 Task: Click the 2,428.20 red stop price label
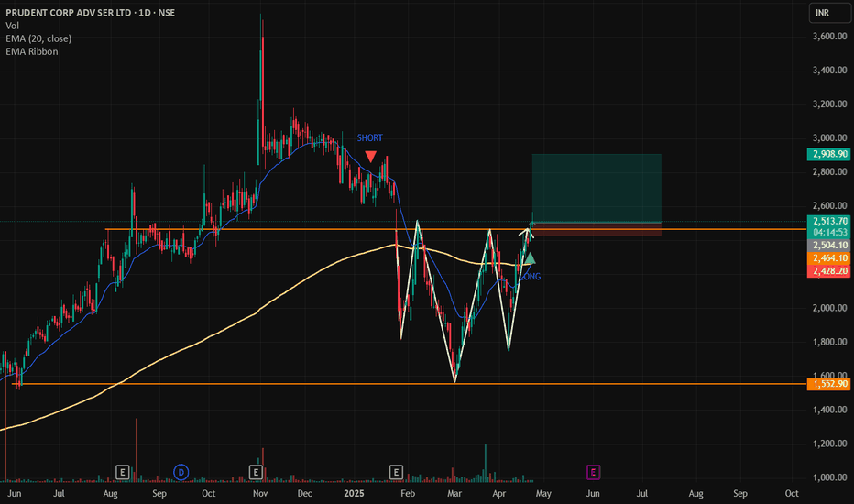[828, 271]
